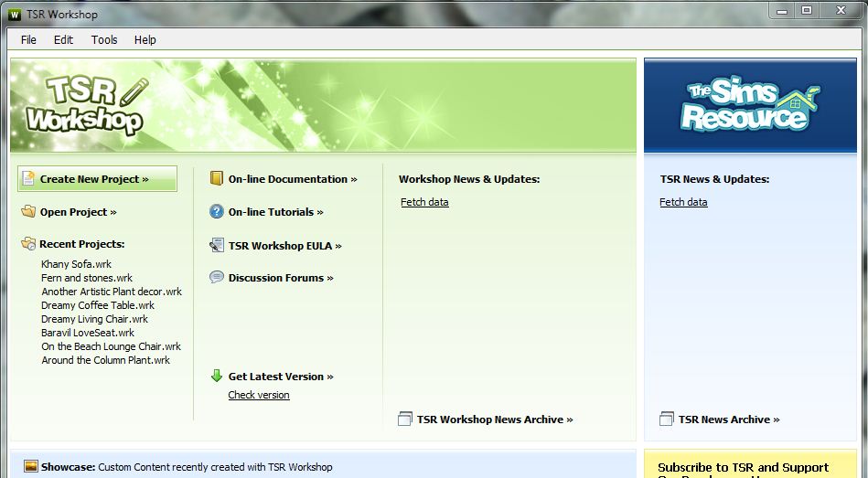Open the Tools menu
The width and height of the screenshot is (868, 478).
(104, 40)
